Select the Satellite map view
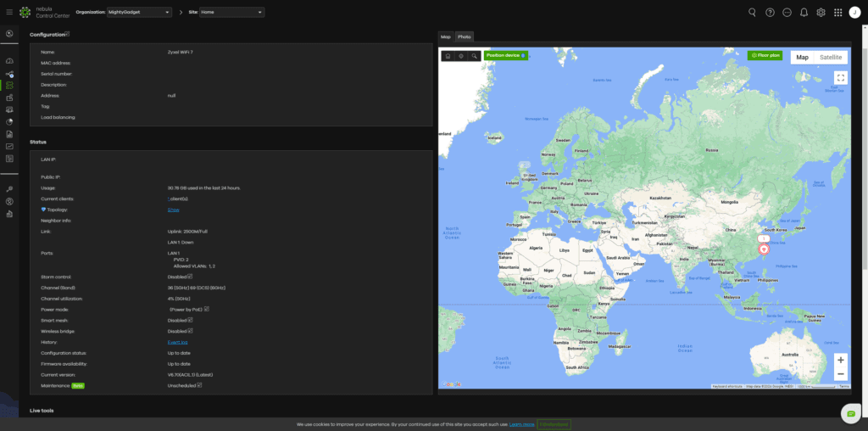This screenshot has height=431, width=868. pyautogui.click(x=830, y=57)
